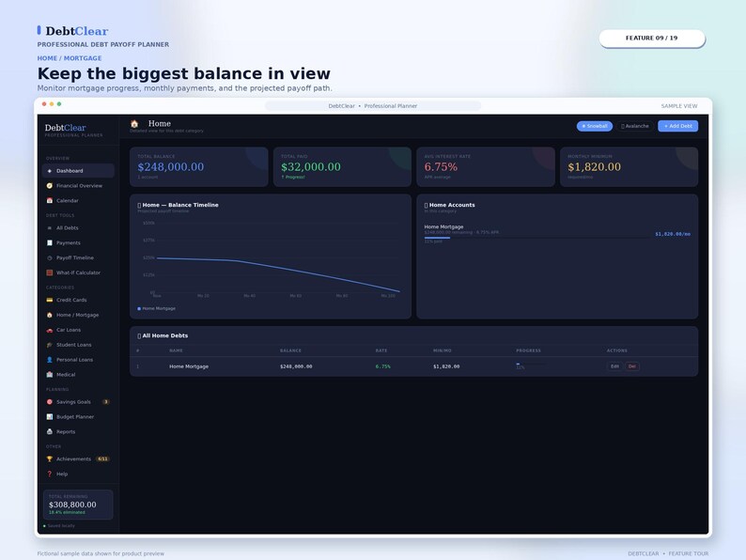Click the What-If Calculator icon
Screen dimensions: 746x560
(50, 272)
